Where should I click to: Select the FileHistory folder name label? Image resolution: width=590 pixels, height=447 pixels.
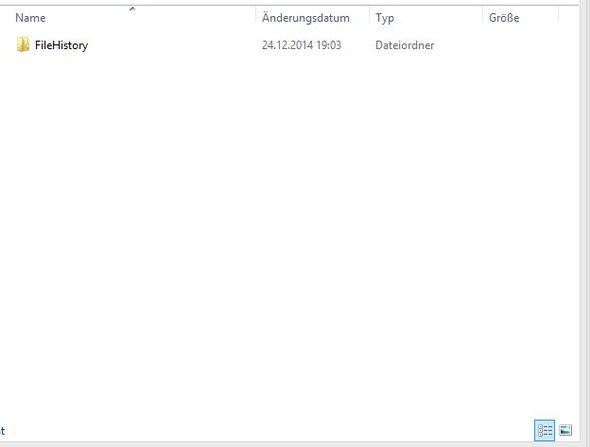(61, 45)
